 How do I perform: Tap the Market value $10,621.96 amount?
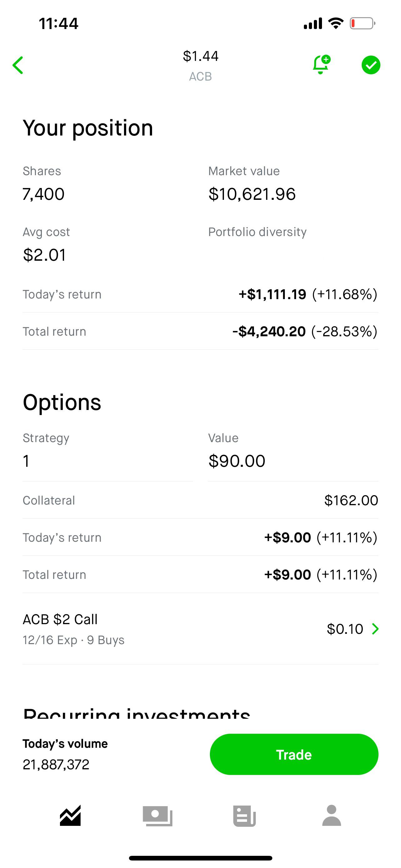pos(252,194)
